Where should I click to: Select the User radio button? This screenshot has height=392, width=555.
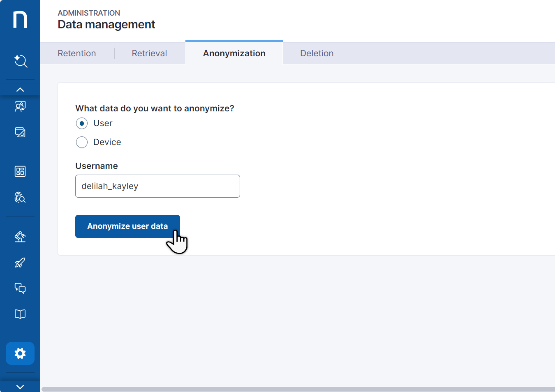click(82, 123)
